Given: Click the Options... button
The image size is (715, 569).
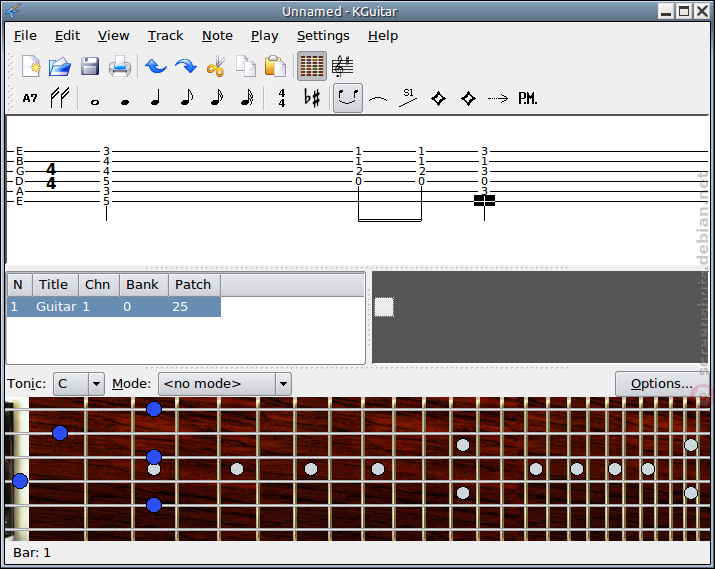Looking at the screenshot, I should [x=662, y=384].
